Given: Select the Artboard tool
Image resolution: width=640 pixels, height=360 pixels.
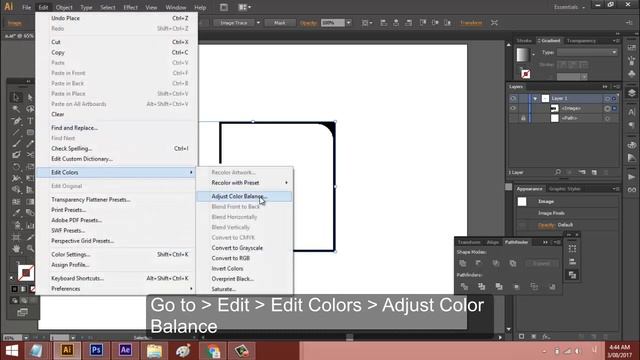Looking at the screenshot, I should 16,237.
